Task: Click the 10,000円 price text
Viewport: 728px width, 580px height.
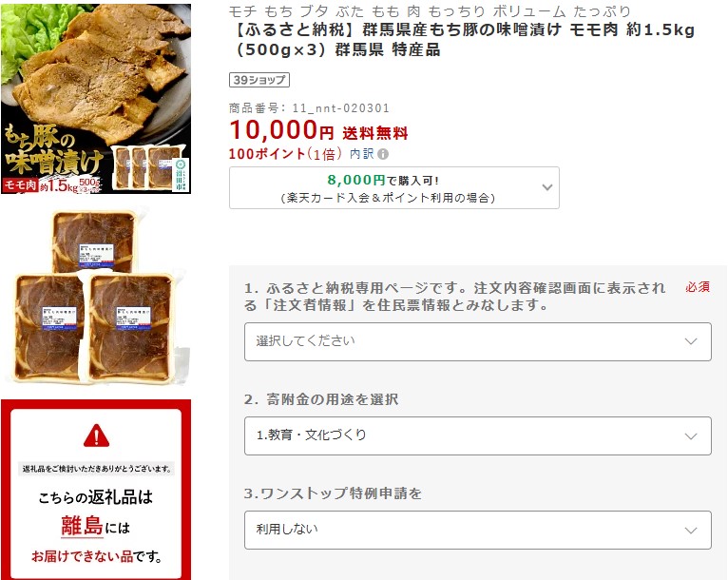Action: (x=281, y=129)
